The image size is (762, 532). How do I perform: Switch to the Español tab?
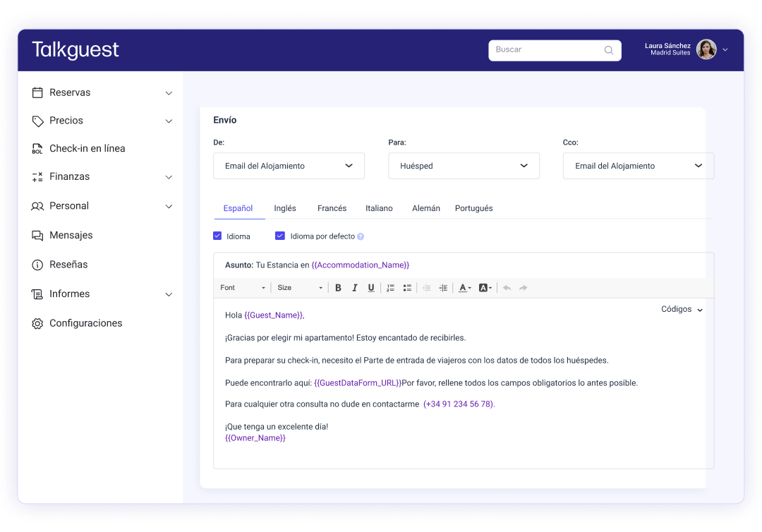pos(238,208)
